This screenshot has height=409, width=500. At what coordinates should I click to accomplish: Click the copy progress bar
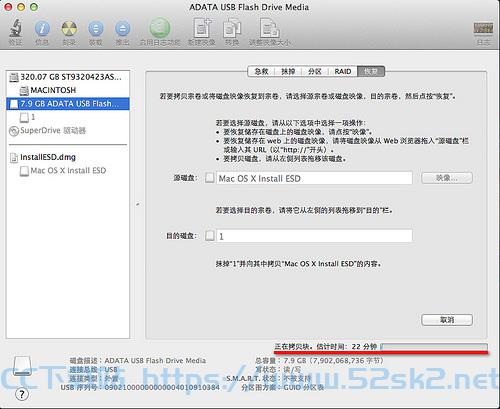434,347
